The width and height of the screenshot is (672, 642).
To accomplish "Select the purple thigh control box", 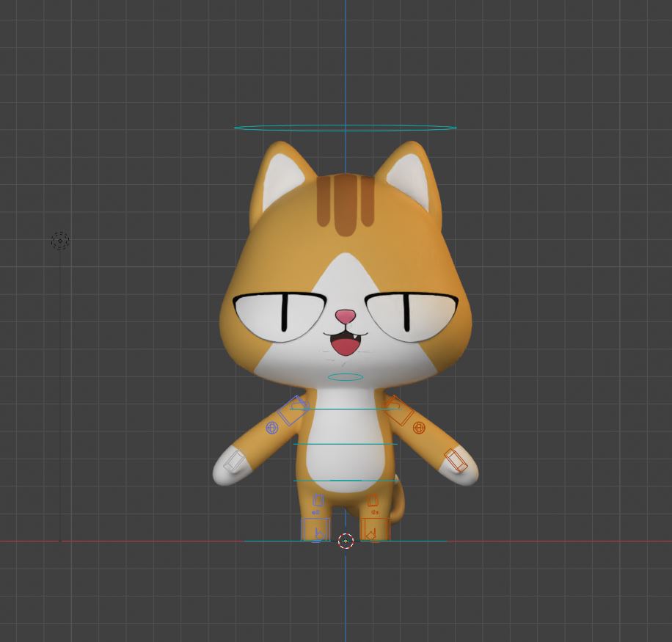I will (x=318, y=500).
